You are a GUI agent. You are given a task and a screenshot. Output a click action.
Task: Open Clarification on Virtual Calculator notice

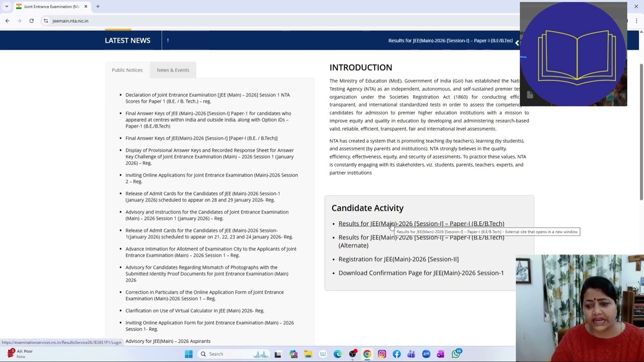coord(195,311)
